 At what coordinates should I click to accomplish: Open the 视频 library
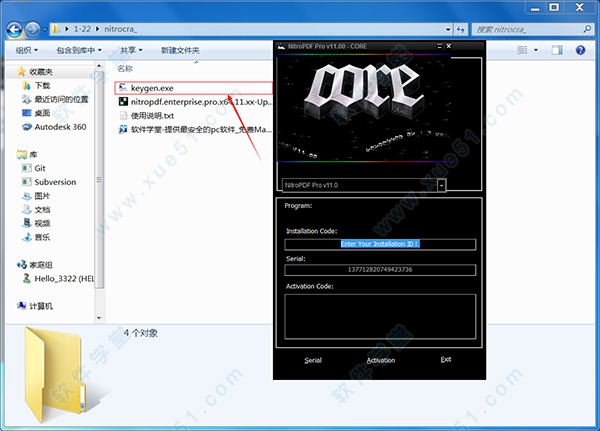(36, 223)
